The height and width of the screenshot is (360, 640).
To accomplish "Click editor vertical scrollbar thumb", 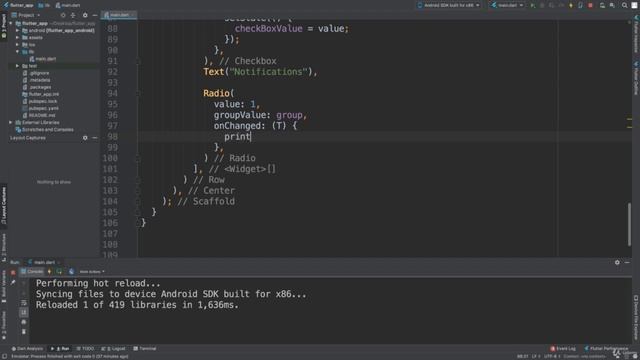I will click(x=629, y=224).
